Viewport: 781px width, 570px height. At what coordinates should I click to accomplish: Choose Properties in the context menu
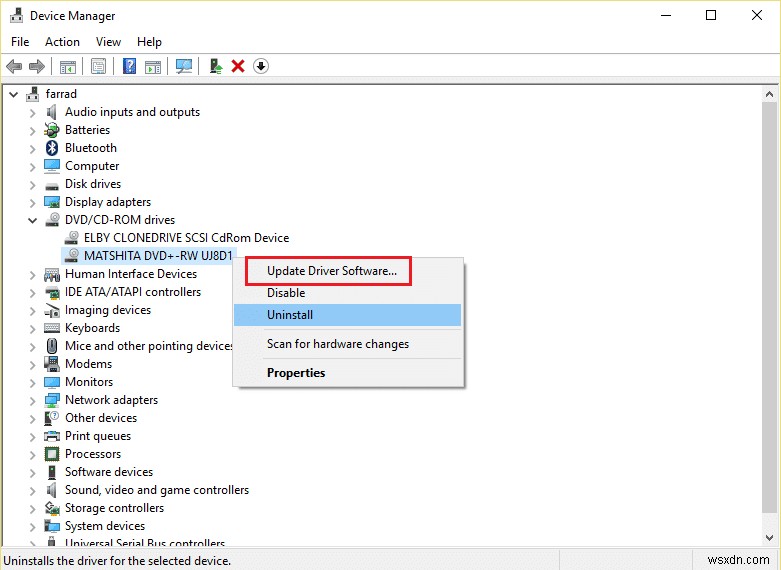pyautogui.click(x=348, y=373)
